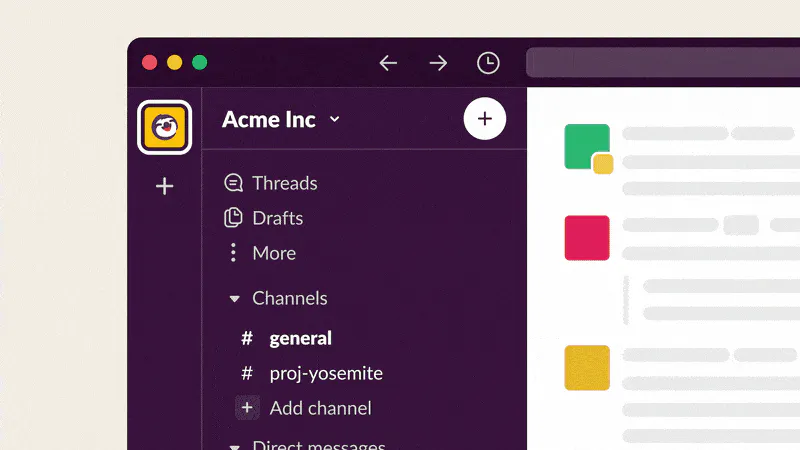
Task: Click the red user avatar
Action: pyautogui.click(x=587, y=238)
